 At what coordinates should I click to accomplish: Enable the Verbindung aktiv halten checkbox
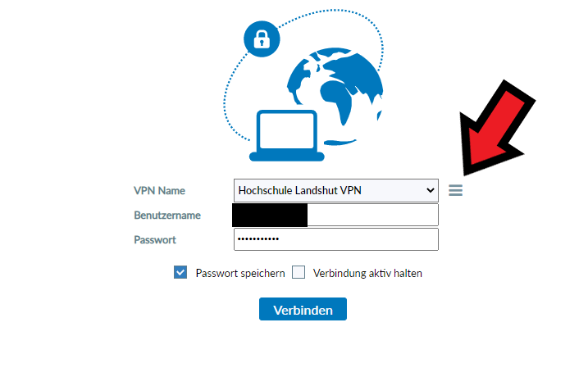[299, 272]
